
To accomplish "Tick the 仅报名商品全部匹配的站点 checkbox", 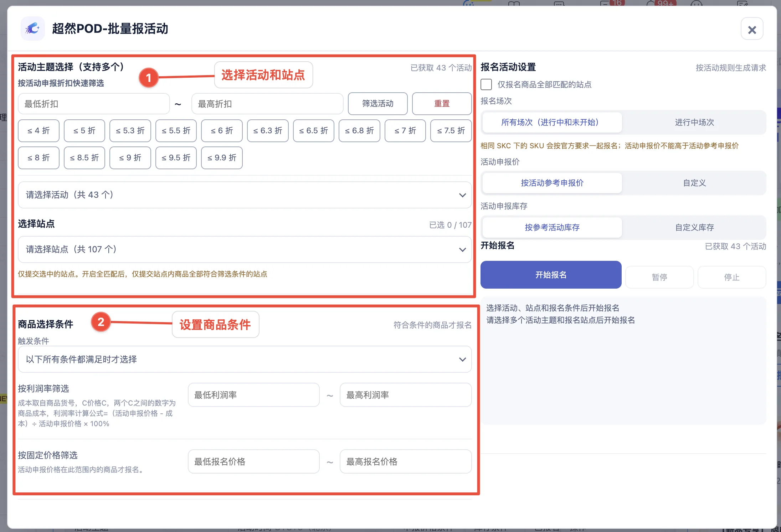I will [486, 84].
